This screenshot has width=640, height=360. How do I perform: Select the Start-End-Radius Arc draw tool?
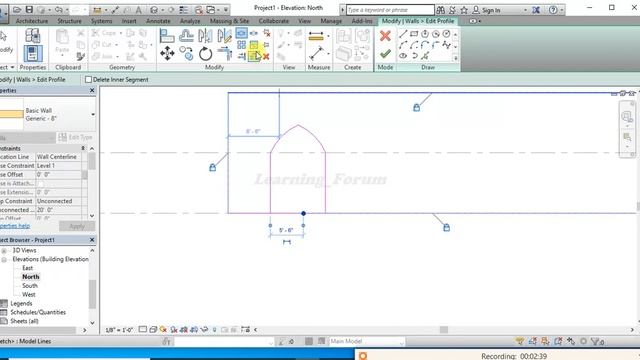pyautogui.click(x=403, y=45)
